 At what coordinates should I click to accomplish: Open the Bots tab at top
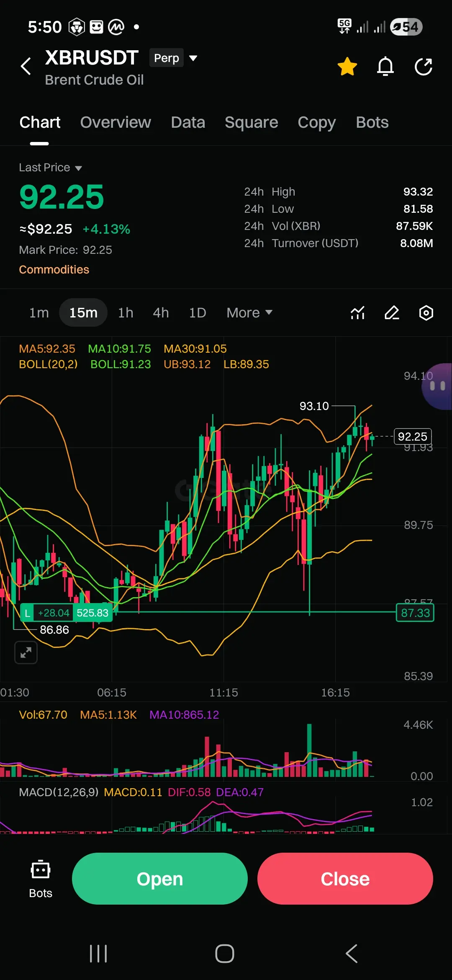372,122
